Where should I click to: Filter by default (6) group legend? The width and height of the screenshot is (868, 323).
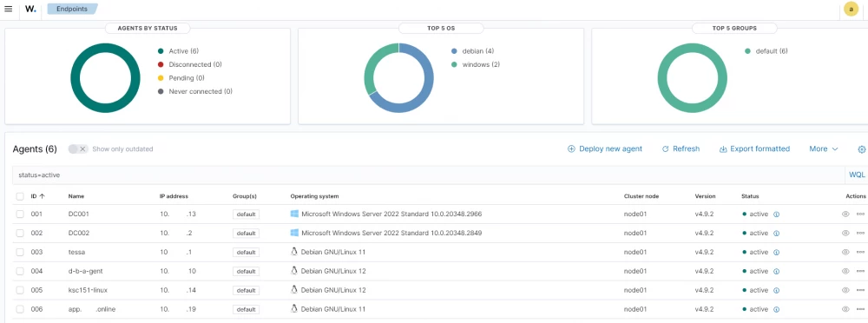766,51
